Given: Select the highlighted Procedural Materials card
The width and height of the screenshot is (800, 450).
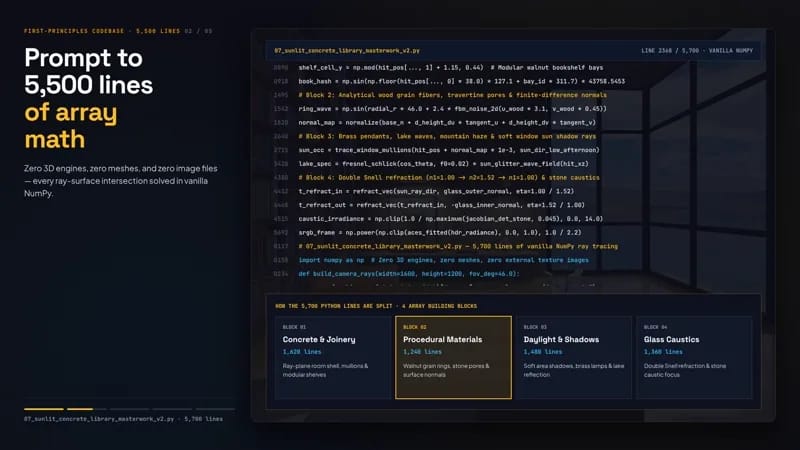Looking at the screenshot, I should coord(453,357).
